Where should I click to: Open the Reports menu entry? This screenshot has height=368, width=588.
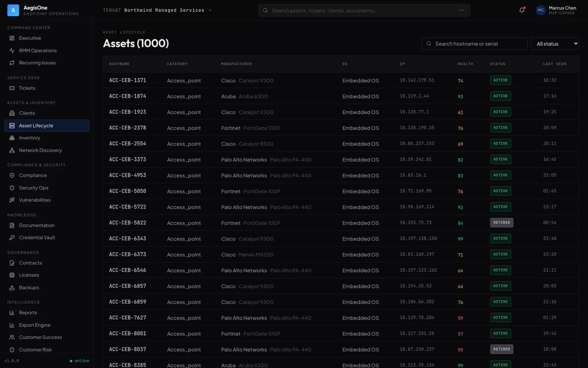tap(47, 313)
